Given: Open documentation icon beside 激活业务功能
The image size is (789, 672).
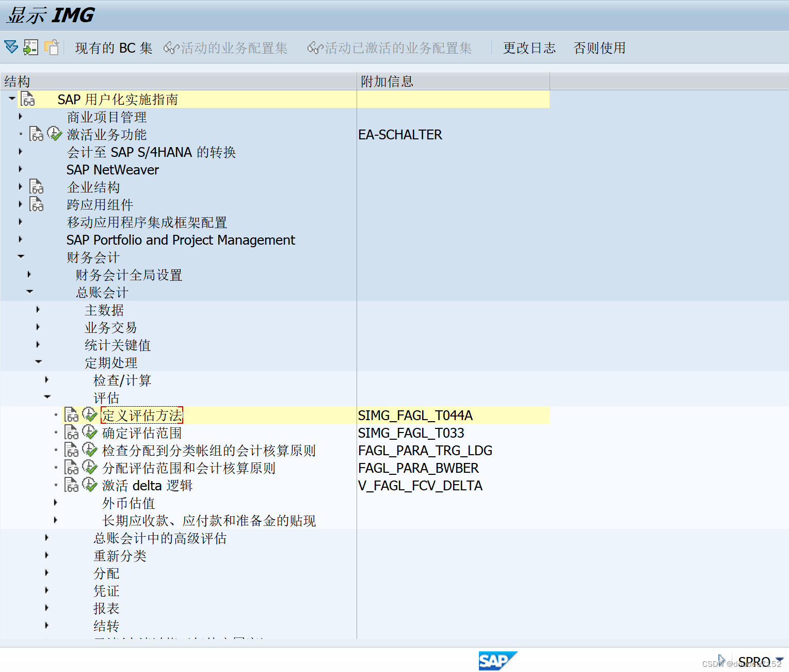Looking at the screenshot, I should click(x=36, y=134).
